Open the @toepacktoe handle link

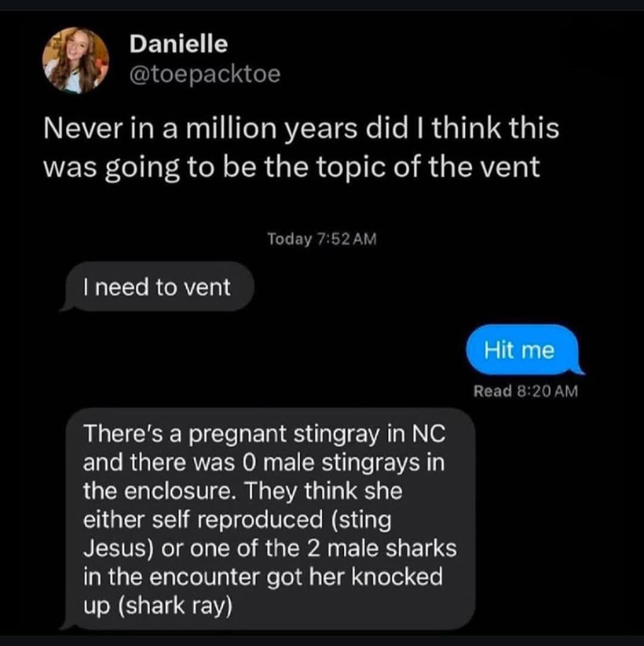(205, 74)
